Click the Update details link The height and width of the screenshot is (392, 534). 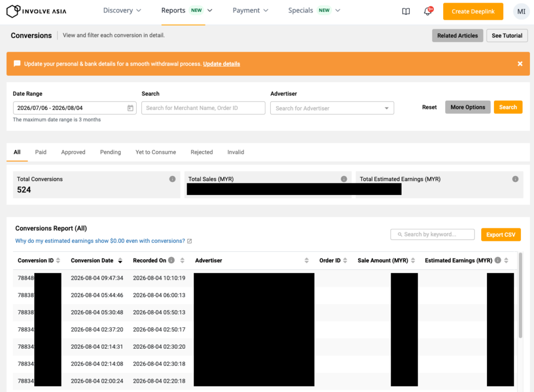[221, 64]
